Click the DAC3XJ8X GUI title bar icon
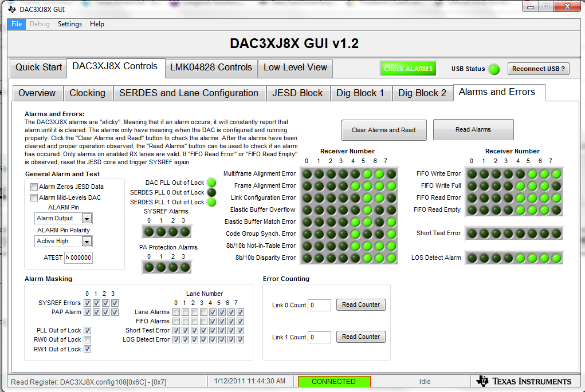The width and height of the screenshot is (585, 392). [12, 9]
